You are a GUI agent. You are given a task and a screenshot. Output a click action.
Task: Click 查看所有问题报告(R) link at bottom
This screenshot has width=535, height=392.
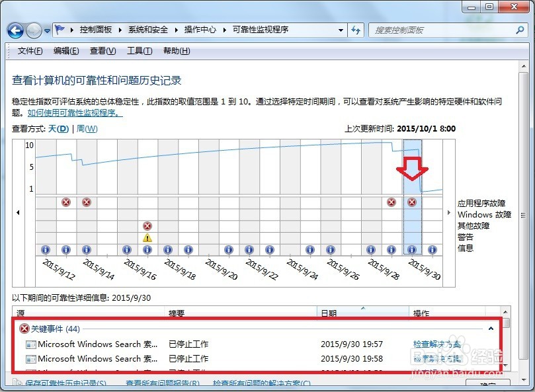[x=163, y=383]
